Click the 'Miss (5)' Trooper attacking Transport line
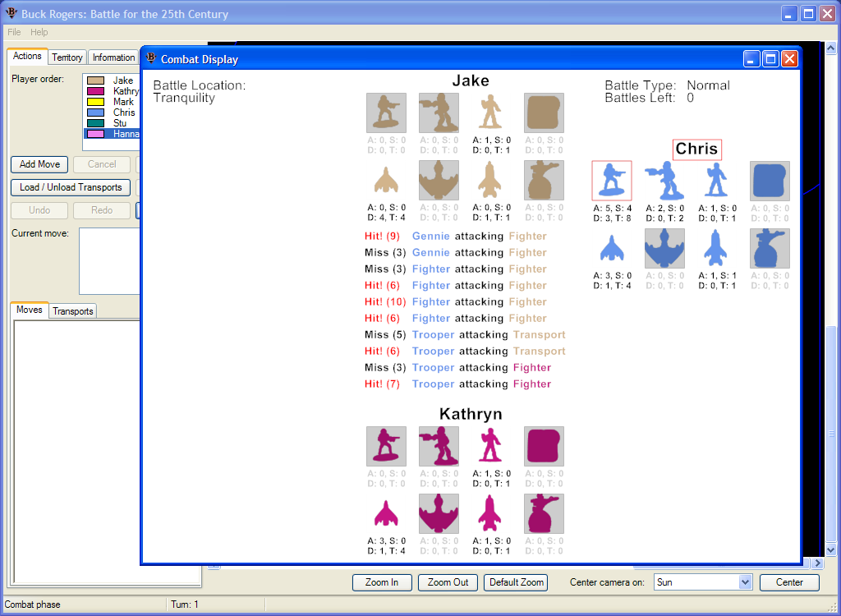The height and width of the screenshot is (616, 841). coord(465,335)
